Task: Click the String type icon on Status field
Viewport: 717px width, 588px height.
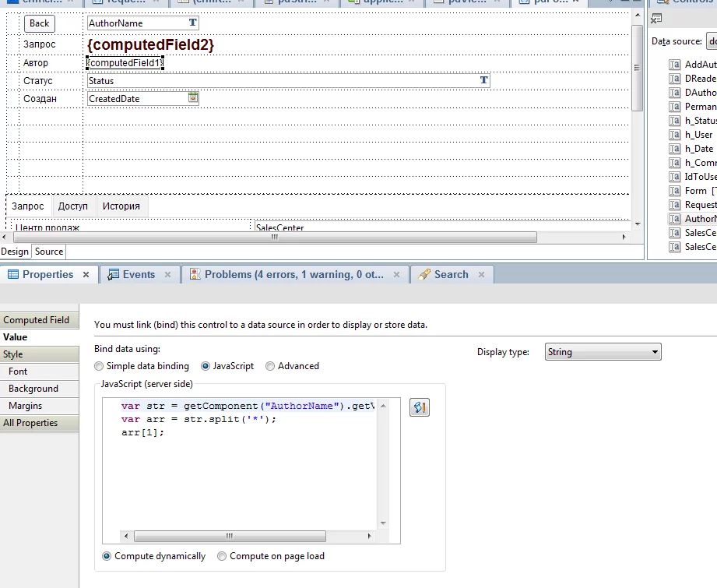Action: 483,80
